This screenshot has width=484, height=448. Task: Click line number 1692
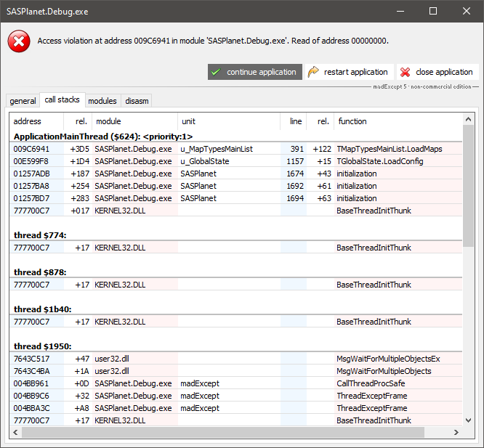coord(295,186)
